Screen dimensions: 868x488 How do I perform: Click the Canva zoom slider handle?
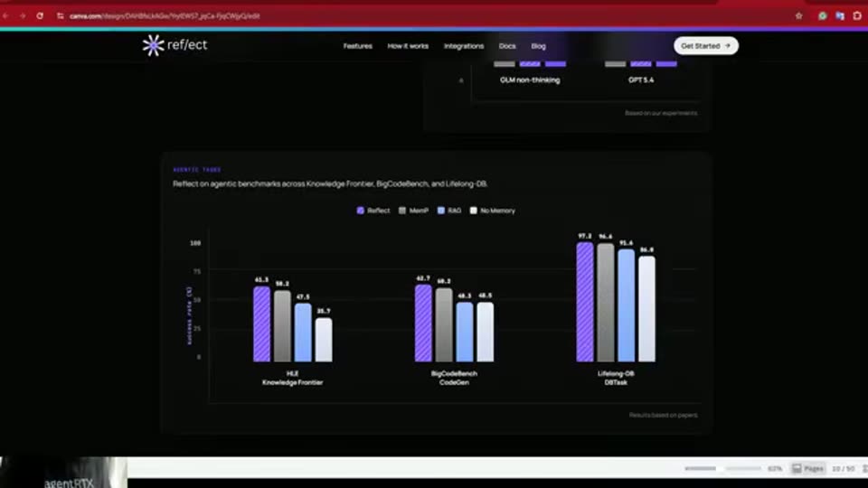point(721,469)
